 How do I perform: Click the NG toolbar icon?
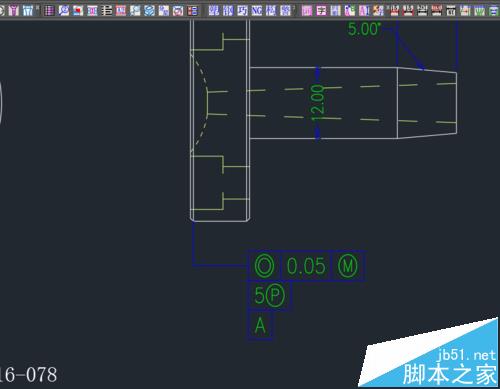[257, 10]
